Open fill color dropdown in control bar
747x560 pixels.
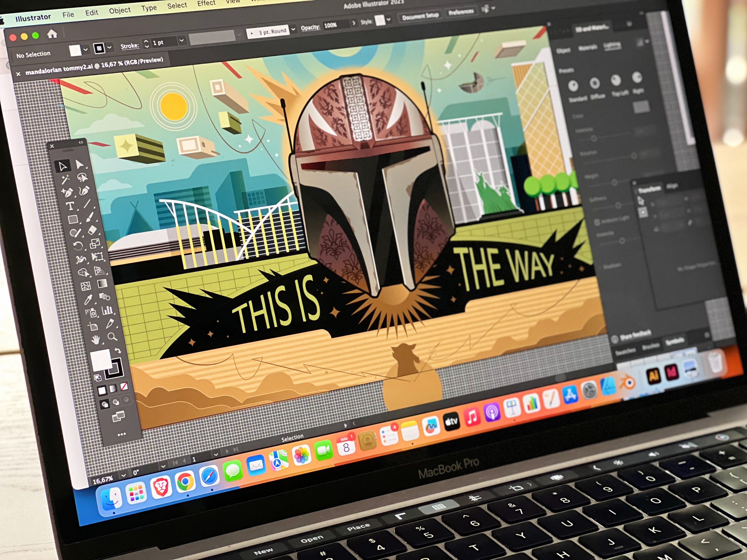[x=86, y=49]
